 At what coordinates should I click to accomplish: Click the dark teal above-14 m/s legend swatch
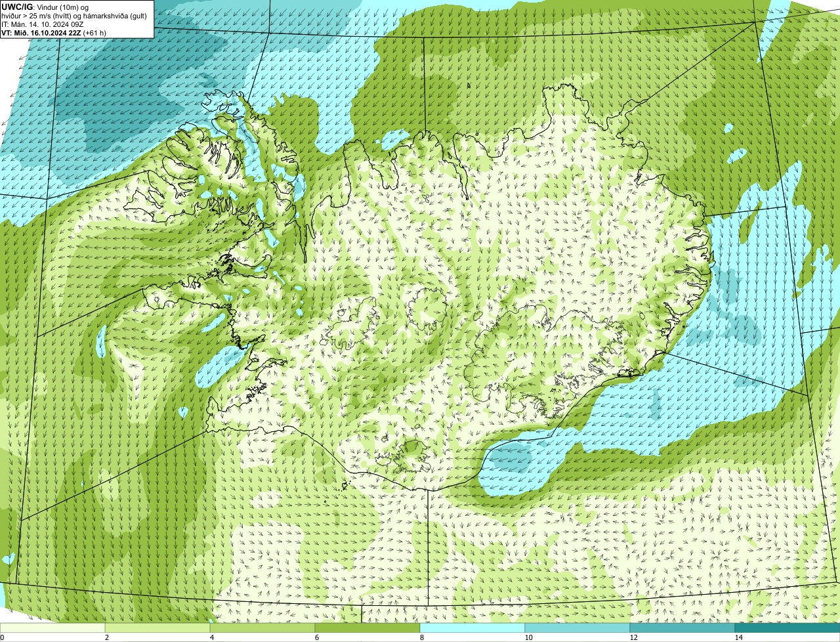click(787, 628)
